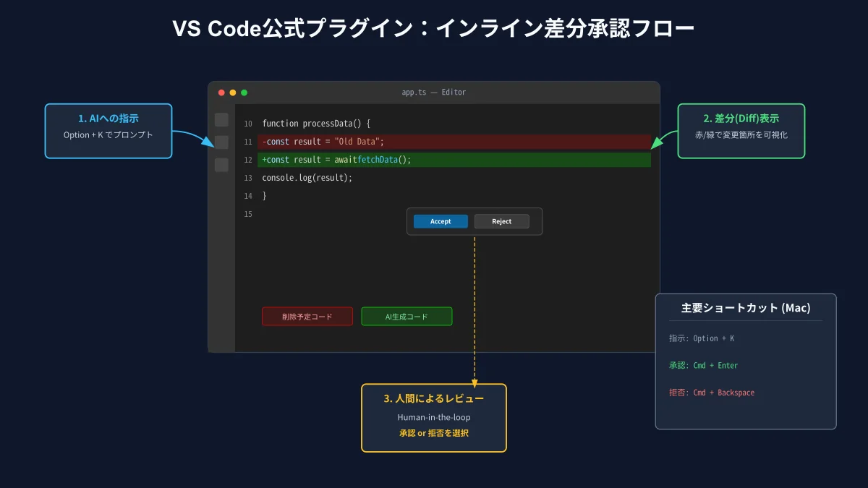Click the yellow minimize dot of editor window
868x488 pixels.
point(233,93)
